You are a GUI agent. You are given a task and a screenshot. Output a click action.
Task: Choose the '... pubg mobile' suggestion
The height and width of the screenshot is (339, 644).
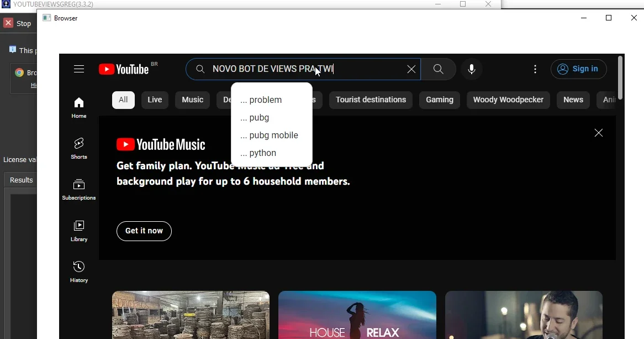(x=272, y=135)
